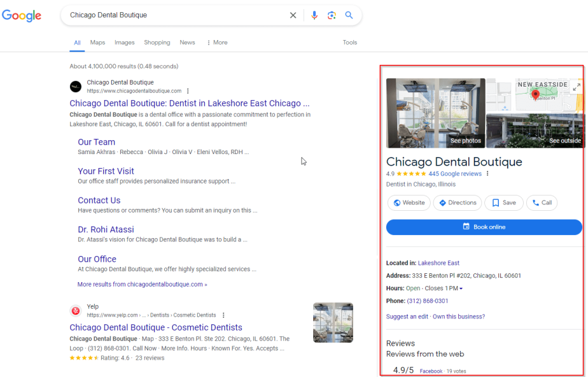Image resolution: width=588 pixels, height=377 pixels.
Task: Expand the More search options menu
Action: pyautogui.click(x=217, y=43)
